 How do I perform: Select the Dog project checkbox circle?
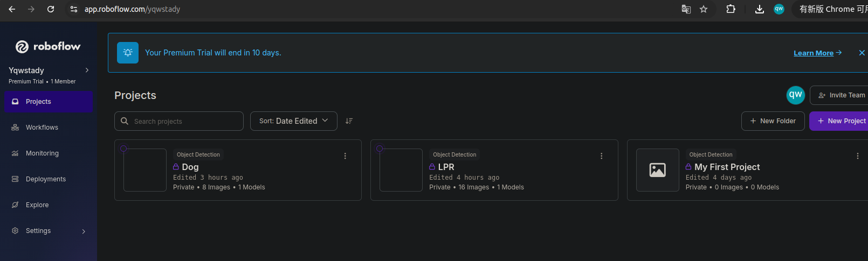pyautogui.click(x=123, y=149)
